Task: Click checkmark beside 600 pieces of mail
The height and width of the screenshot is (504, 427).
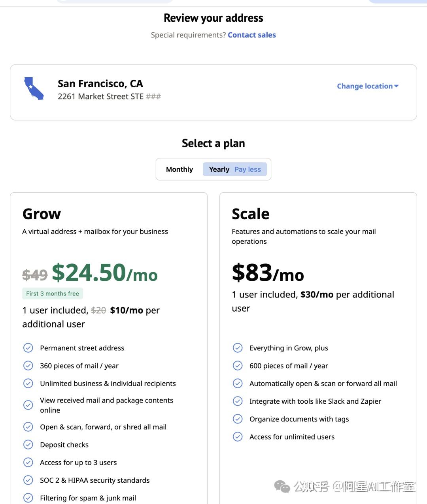Action: click(x=238, y=366)
